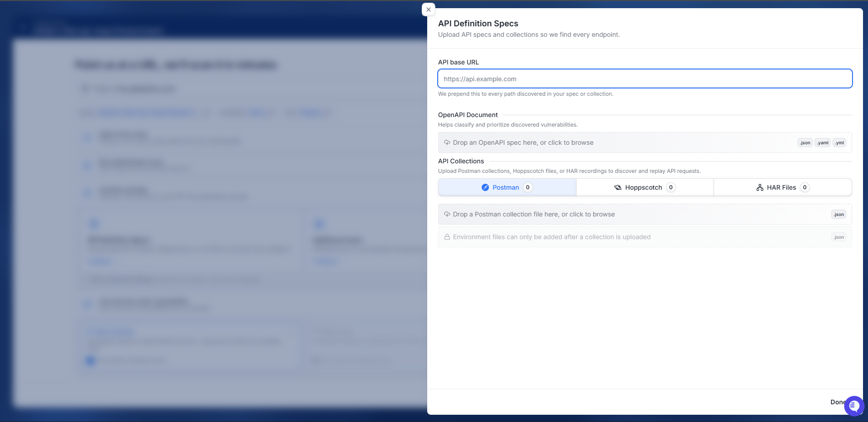
Task: Click the locked Environment files row
Action: point(645,237)
